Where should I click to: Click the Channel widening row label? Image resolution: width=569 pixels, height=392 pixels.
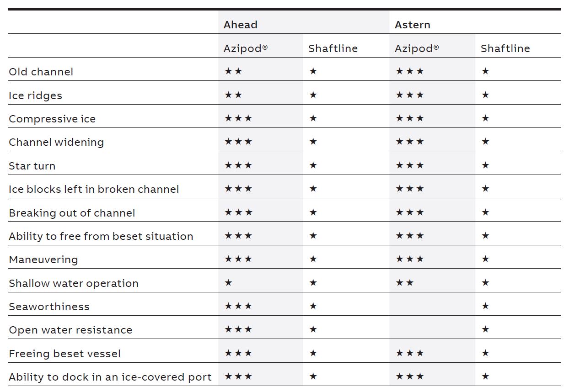56,142
